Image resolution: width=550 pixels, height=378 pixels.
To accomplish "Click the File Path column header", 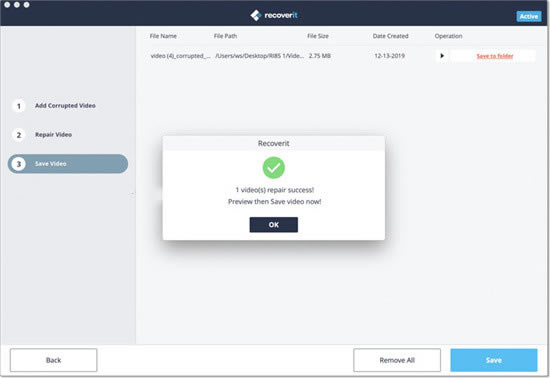I will [225, 36].
